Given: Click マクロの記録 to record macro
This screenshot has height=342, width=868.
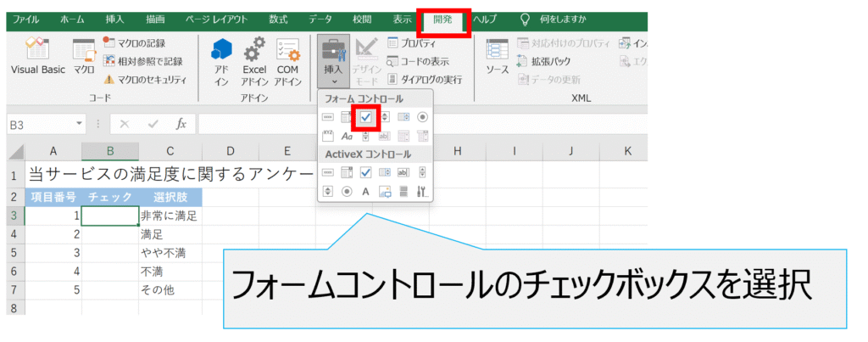Looking at the screenshot, I should click(x=140, y=42).
